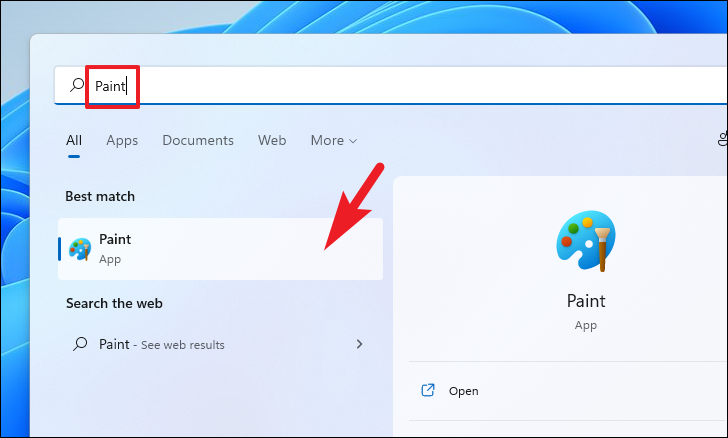This screenshot has height=438, width=728.
Task: Switch to the Documents tab
Action: point(198,140)
